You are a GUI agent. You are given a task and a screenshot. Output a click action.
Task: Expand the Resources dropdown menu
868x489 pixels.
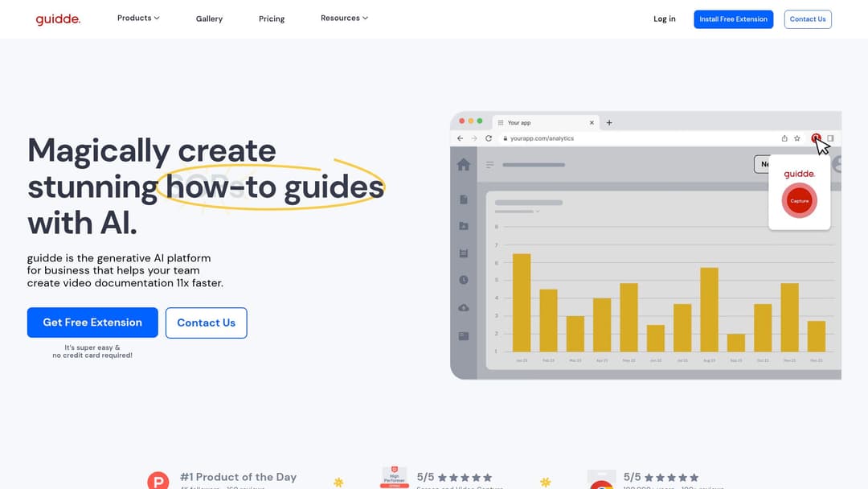pyautogui.click(x=344, y=18)
